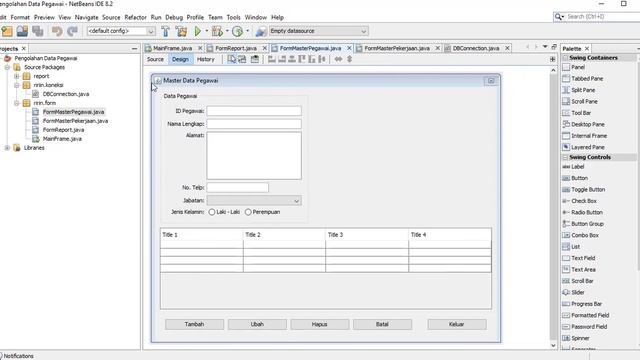Collapse the Swing Controls palette section
The width and height of the screenshot is (640, 360).
coord(565,157)
